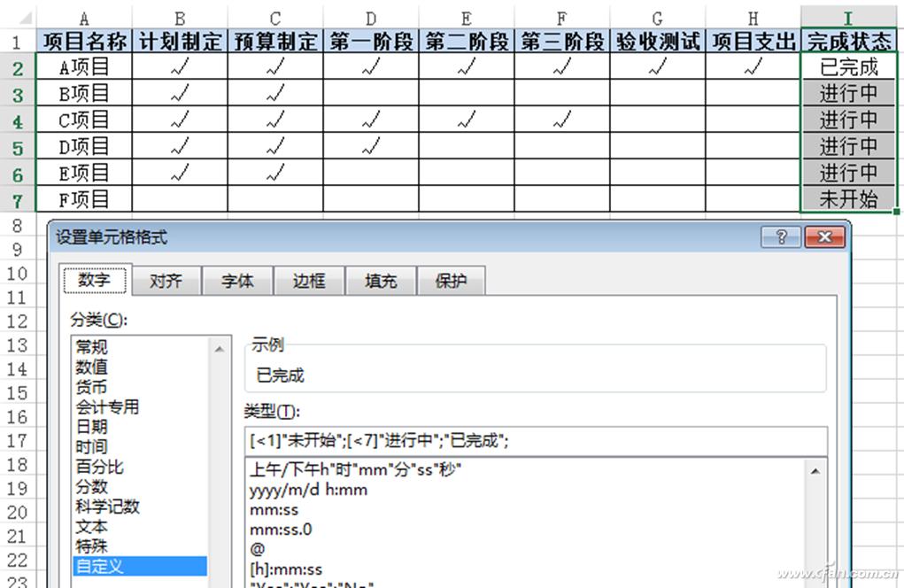Select the 完成状态 column header I
This screenshot has height=588, width=904.
[848, 19]
